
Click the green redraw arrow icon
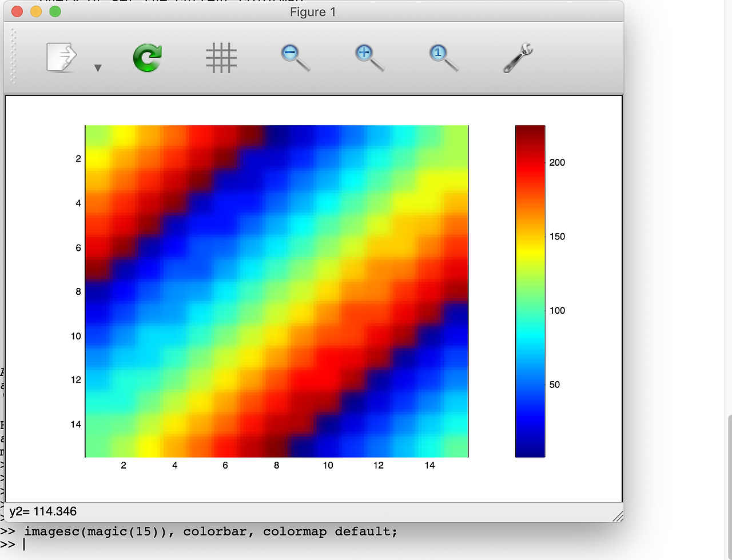click(147, 58)
